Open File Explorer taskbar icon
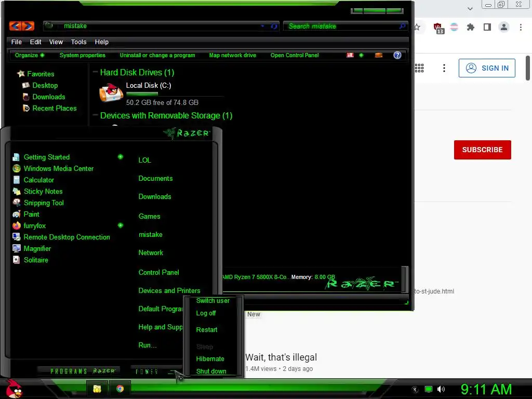Viewport: 532px width, 399px height. coord(97,389)
